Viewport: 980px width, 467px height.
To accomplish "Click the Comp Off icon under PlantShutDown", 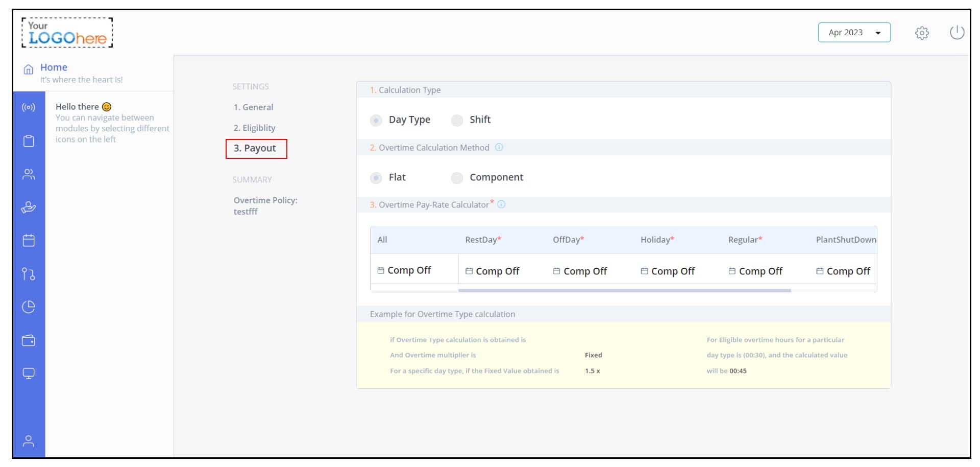I will pos(820,271).
